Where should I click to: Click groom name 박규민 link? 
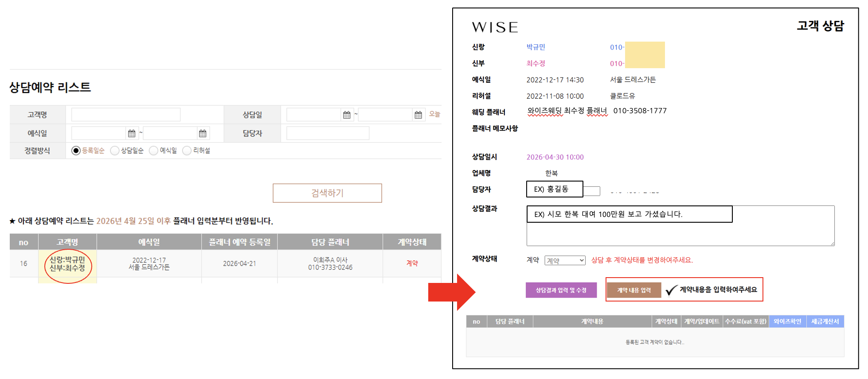[x=536, y=47]
